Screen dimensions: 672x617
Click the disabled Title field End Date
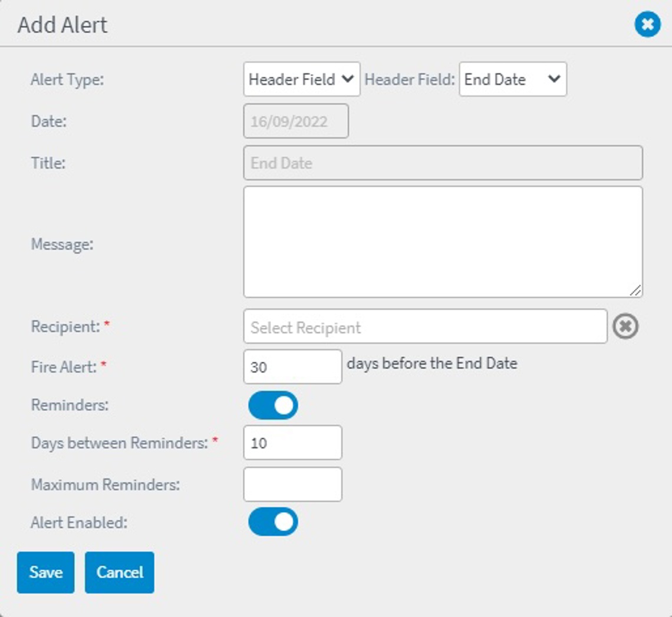(x=443, y=163)
